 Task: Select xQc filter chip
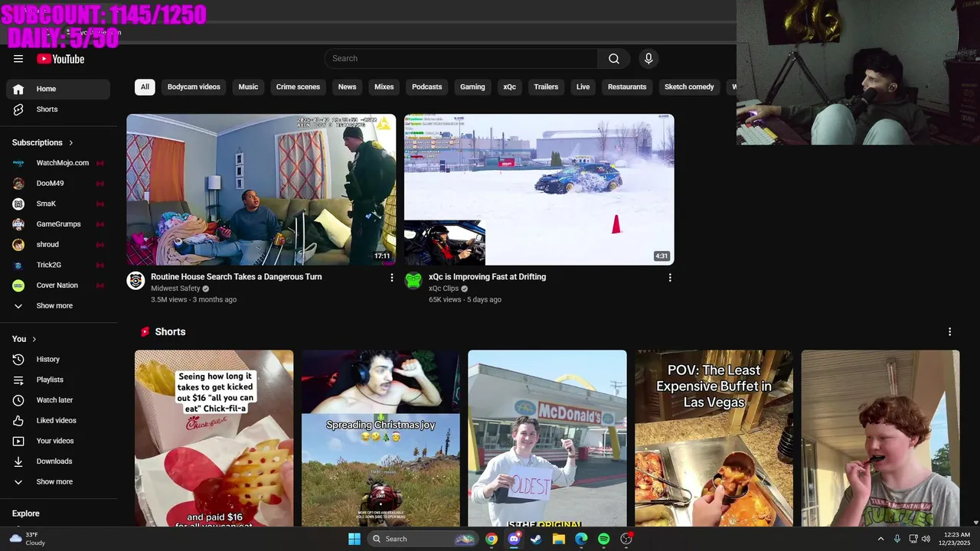coord(509,87)
